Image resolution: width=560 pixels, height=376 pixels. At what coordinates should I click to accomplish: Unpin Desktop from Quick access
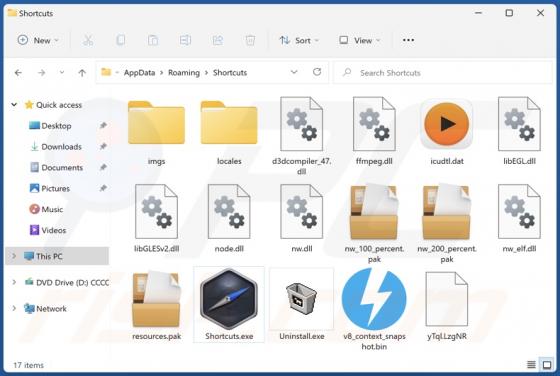pyautogui.click(x=103, y=125)
